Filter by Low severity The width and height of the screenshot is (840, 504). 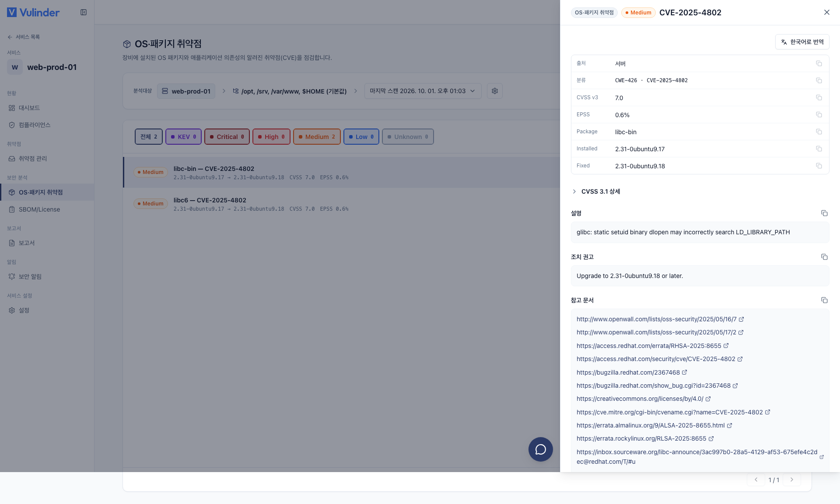click(x=361, y=137)
